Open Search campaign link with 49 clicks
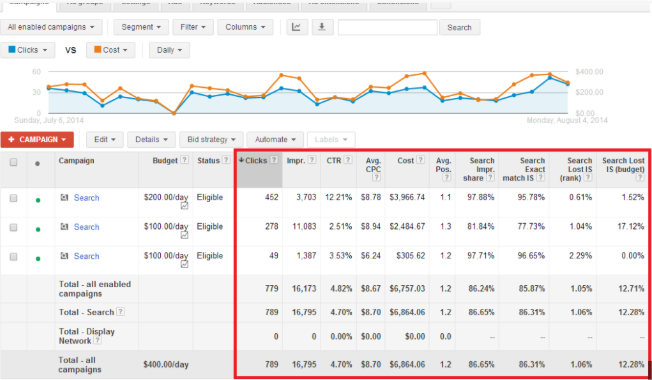 point(86,256)
